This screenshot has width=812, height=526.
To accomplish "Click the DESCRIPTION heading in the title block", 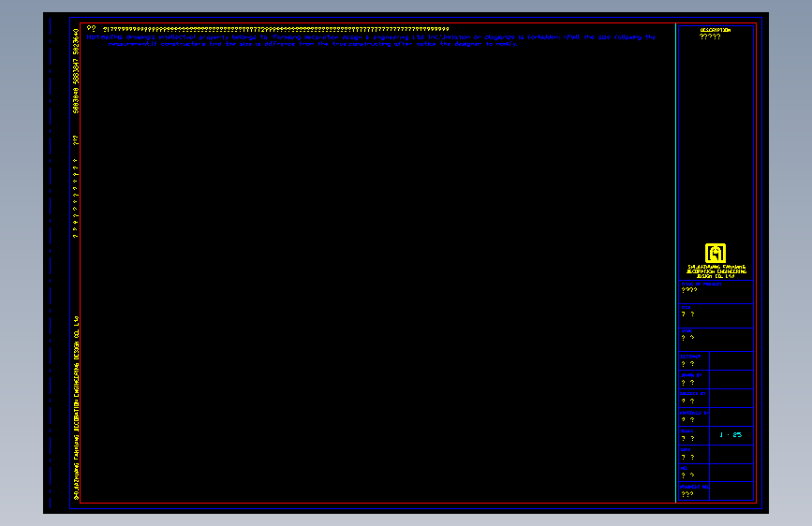I will (716, 31).
